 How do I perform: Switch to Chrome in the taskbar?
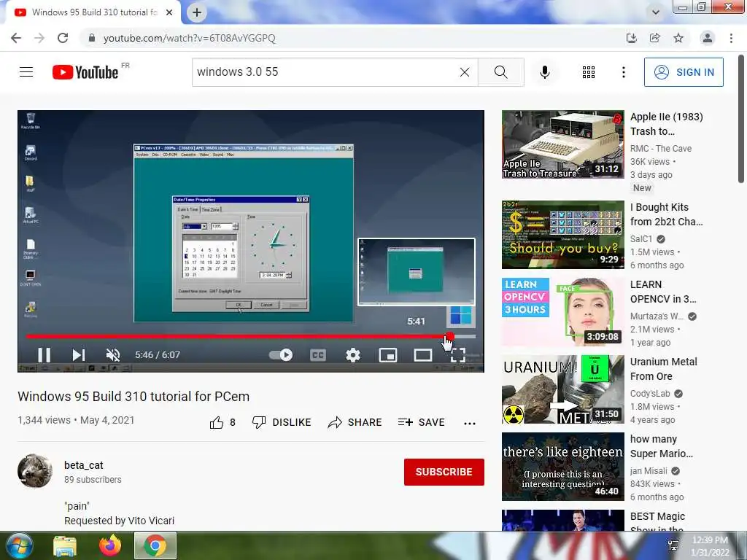coord(155,546)
